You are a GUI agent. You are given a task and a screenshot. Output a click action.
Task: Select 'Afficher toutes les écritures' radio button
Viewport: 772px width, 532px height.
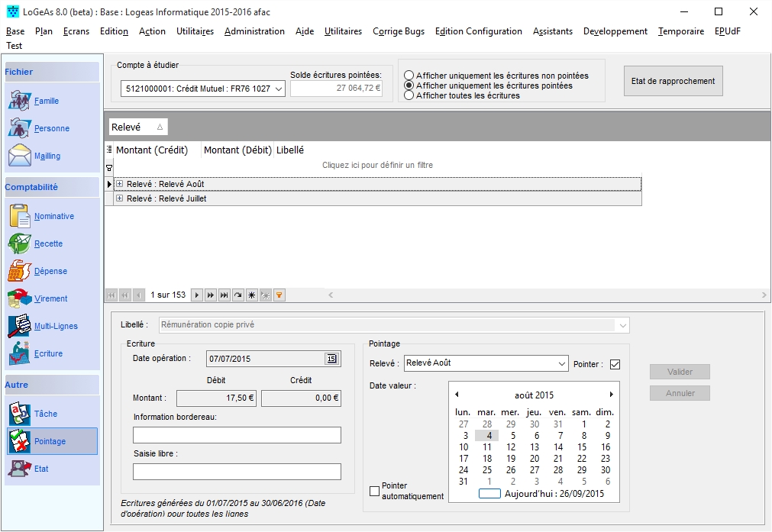(409, 95)
